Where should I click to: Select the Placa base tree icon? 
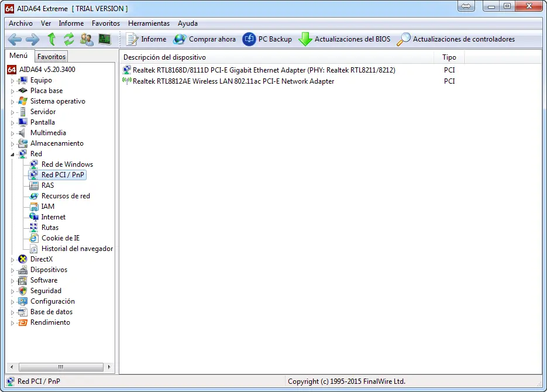click(23, 91)
